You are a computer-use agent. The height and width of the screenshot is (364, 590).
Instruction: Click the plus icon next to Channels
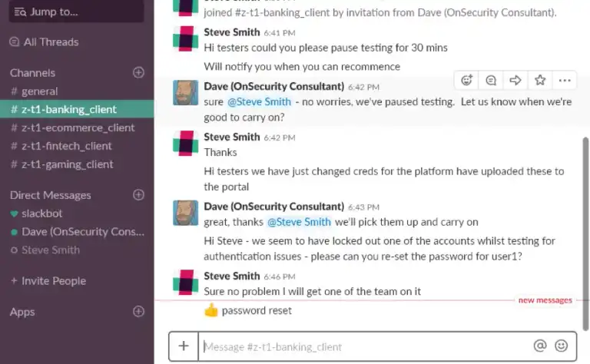click(x=138, y=73)
